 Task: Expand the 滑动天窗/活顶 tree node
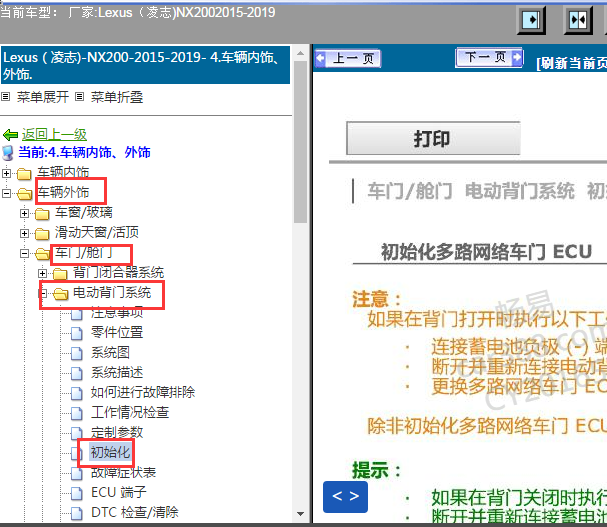click(24, 233)
